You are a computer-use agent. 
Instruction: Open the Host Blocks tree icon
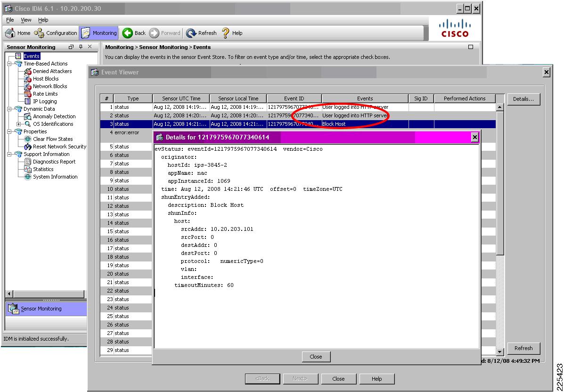coord(28,79)
